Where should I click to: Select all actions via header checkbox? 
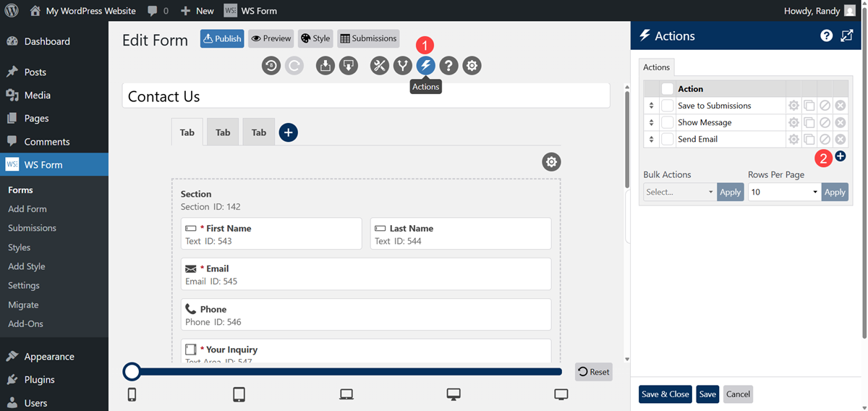coord(668,89)
